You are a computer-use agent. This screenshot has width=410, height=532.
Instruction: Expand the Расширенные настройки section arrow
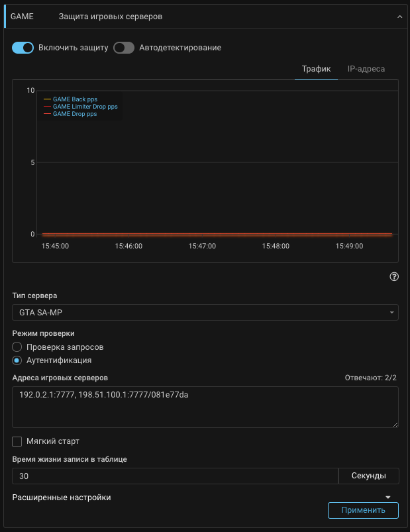pos(388,498)
